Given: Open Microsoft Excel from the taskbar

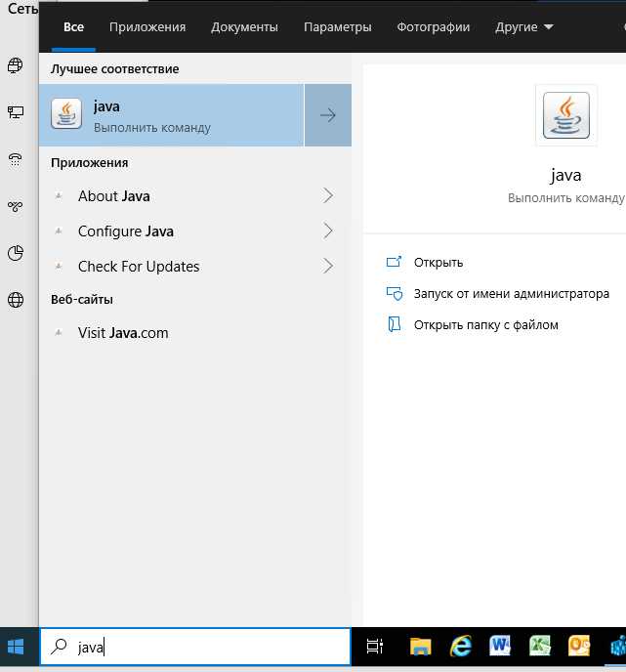Looking at the screenshot, I should 540,647.
